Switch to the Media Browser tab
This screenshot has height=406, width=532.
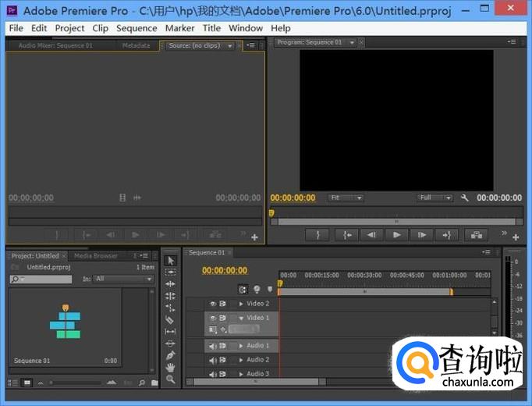click(95, 255)
